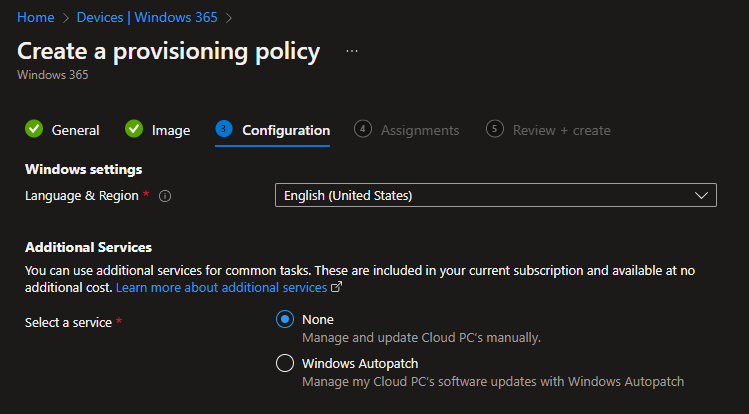Click the Configuration step number 3 icon

tap(224, 129)
